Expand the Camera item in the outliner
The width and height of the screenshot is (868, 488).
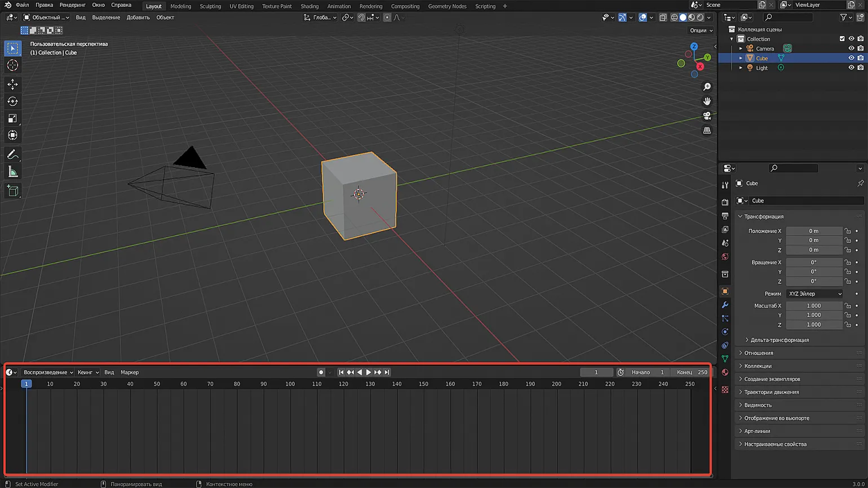741,48
